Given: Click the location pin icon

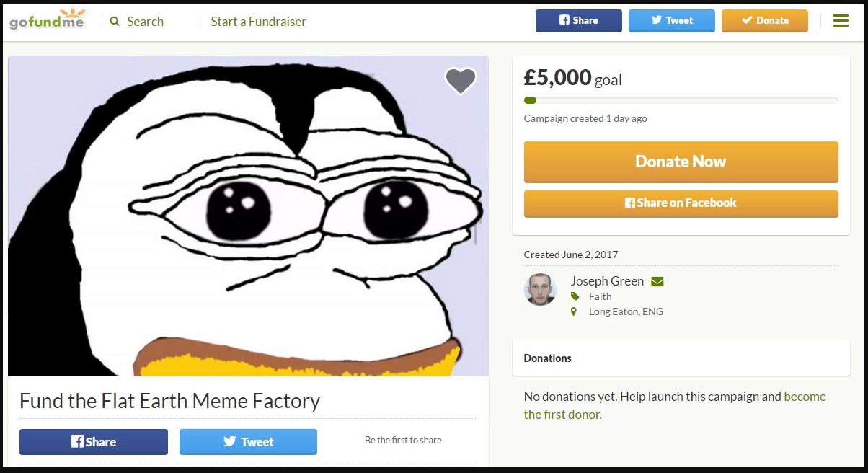Looking at the screenshot, I should click(x=574, y=311).
